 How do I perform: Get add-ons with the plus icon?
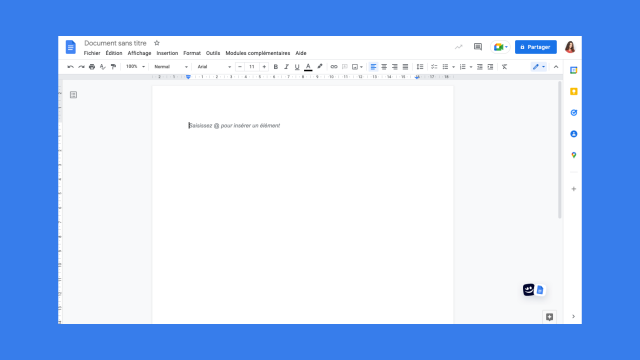pyautogui.click(x=573, y=189)
